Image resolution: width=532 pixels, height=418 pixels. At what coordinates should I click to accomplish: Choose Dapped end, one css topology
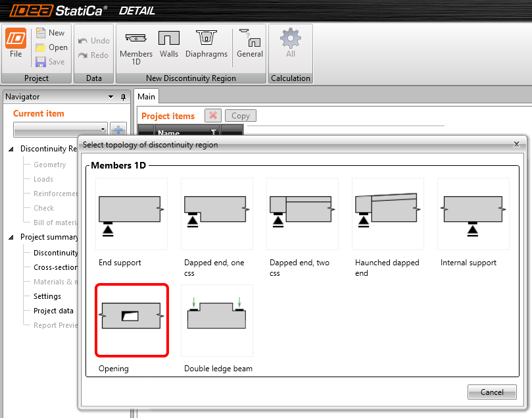coord(217,213)
